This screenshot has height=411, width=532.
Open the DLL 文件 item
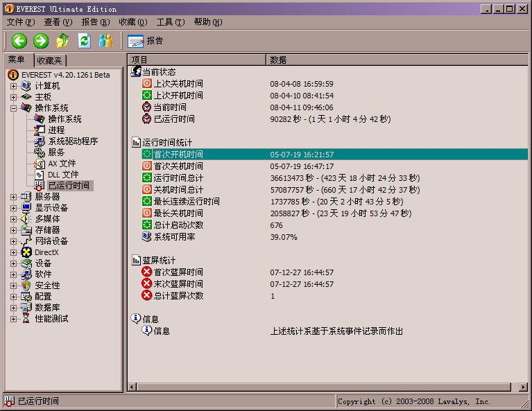click(63, 175)
